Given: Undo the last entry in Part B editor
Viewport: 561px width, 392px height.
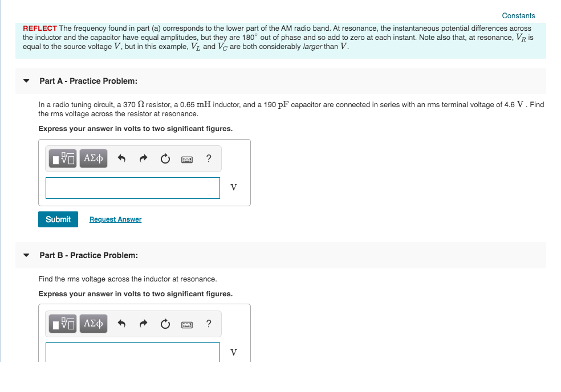Looking at the screenshot, I should [121, 324].
